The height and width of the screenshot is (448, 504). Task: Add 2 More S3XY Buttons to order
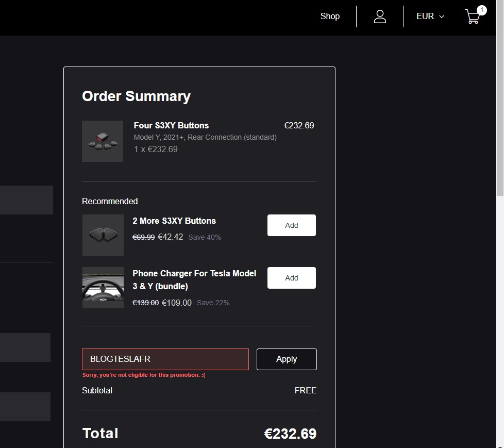tap(291, 225)
